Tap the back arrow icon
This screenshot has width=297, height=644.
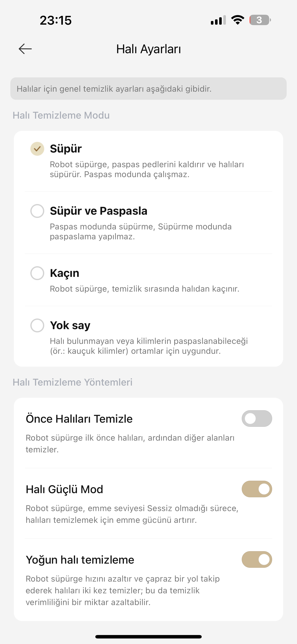(x=25, y=49)
